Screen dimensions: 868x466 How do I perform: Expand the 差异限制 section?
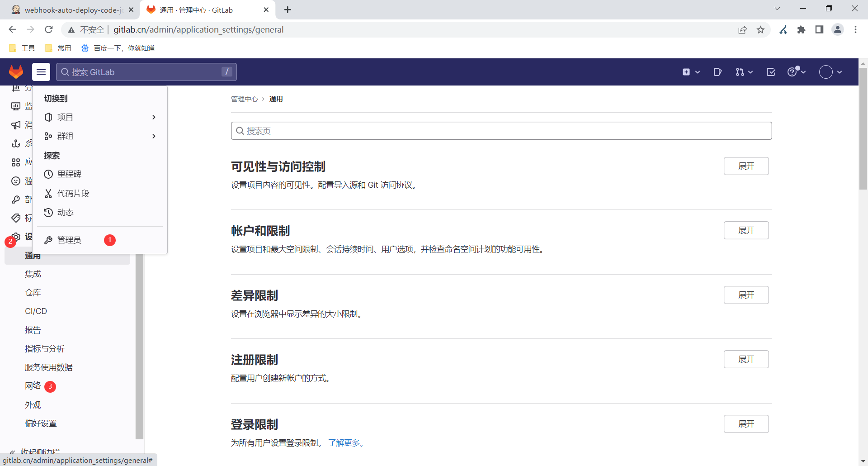point(746,295)
